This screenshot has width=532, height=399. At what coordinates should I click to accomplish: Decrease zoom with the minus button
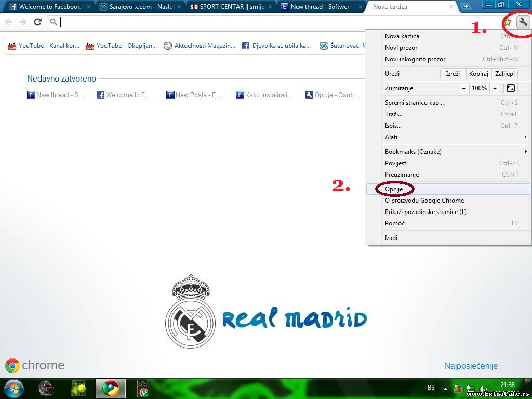click(463, 88)
